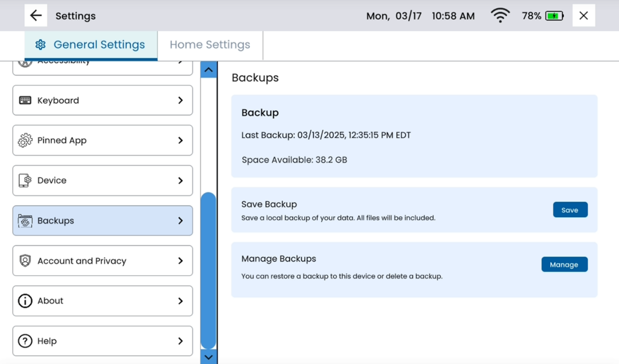Click the Account and Privacy shield icon
The width and height of the screenshot is (619, 364).
tap(25, 261)
